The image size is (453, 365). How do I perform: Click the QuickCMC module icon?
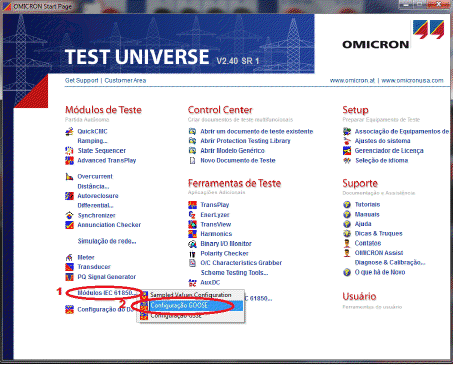(x=69, y=131)
